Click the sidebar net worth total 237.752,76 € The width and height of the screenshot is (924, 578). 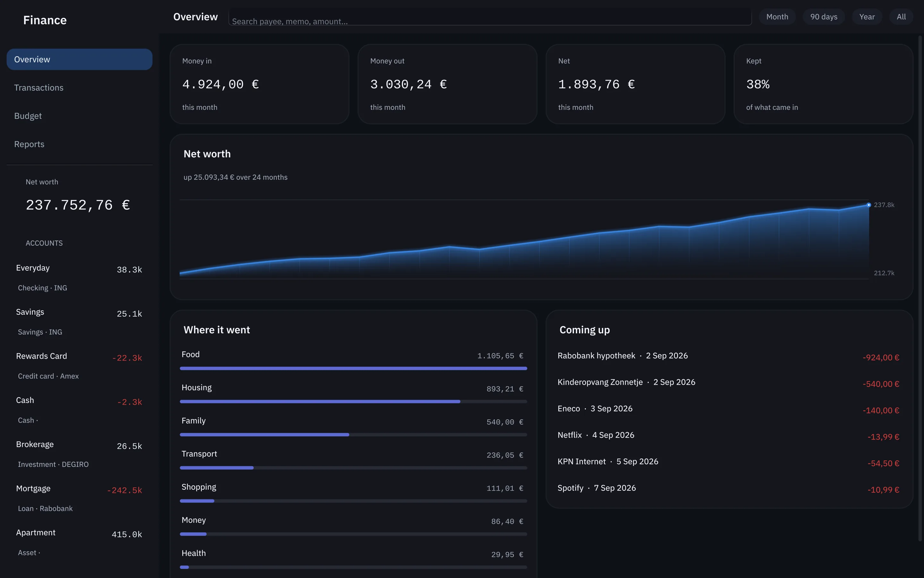78,205
